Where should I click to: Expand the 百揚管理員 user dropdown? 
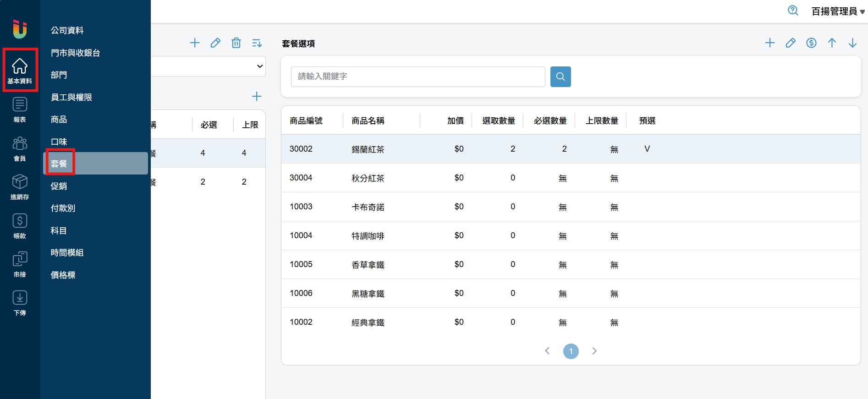[837, 11]
